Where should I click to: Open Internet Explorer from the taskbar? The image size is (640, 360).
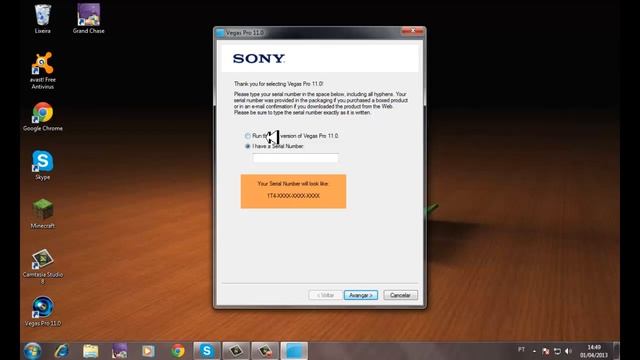click(x=62, y=351)
